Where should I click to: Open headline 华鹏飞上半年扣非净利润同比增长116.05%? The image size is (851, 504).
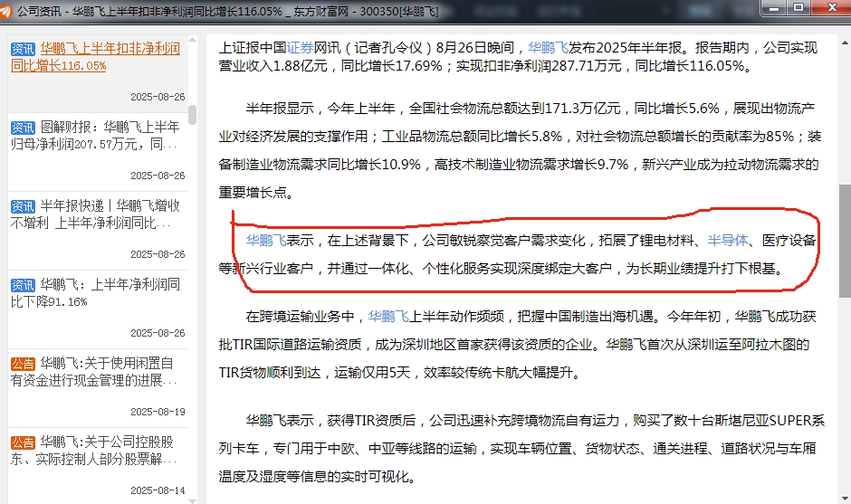(x=95, y=57)
